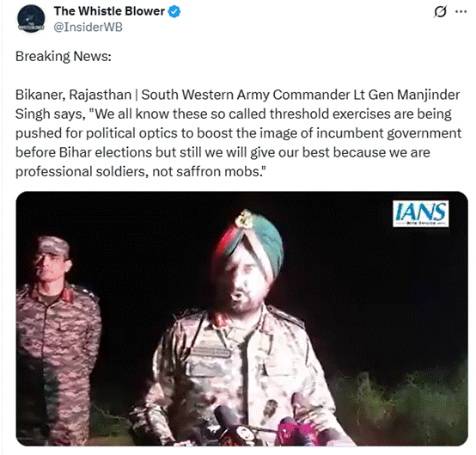Play the embedded video of the general
Viewport: 476px width, 455px height.
pyautogui.click(x=241, y=318)
